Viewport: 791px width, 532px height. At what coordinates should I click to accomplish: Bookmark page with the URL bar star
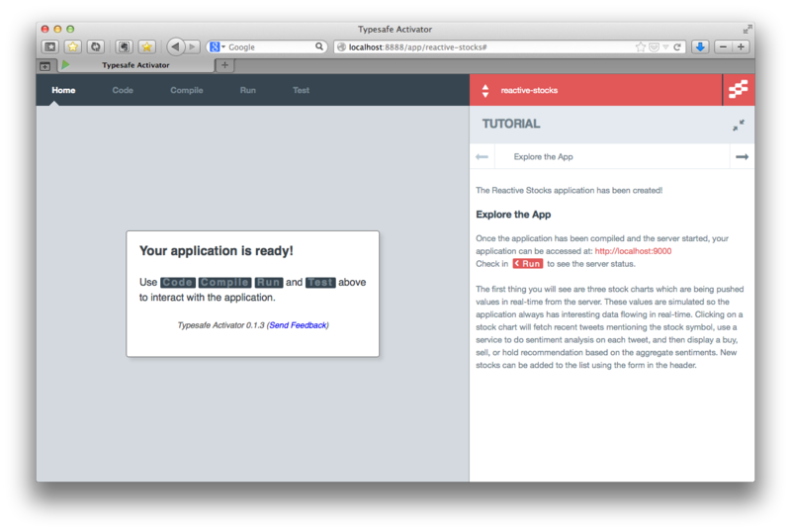point(640,46)
